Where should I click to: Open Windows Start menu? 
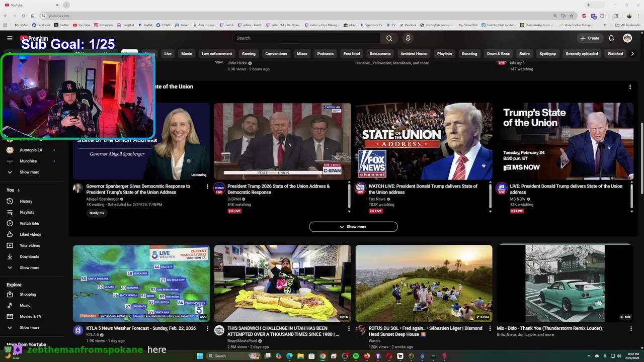pyautogui.click(x=200, y=356)
